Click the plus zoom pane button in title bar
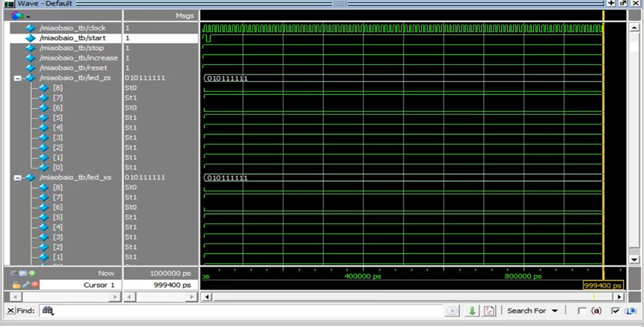The width and height of the screenshot is (644, 327). point(611,4)
